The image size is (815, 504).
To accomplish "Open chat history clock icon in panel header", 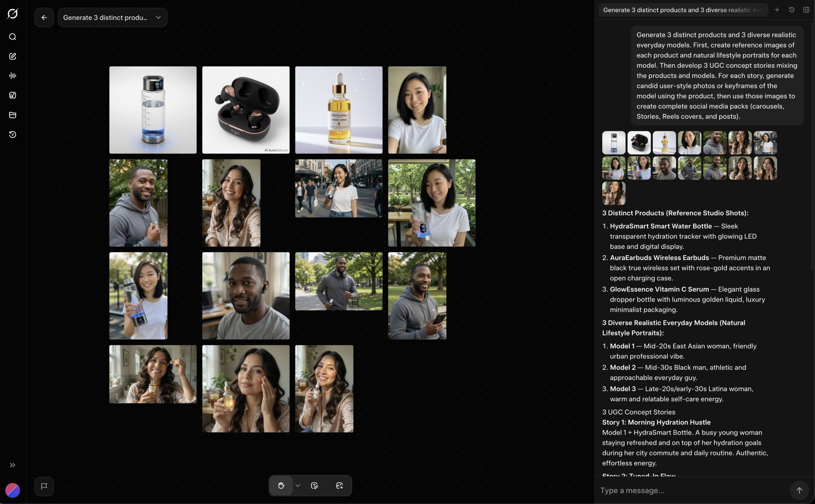I will [x=791, y=10].
